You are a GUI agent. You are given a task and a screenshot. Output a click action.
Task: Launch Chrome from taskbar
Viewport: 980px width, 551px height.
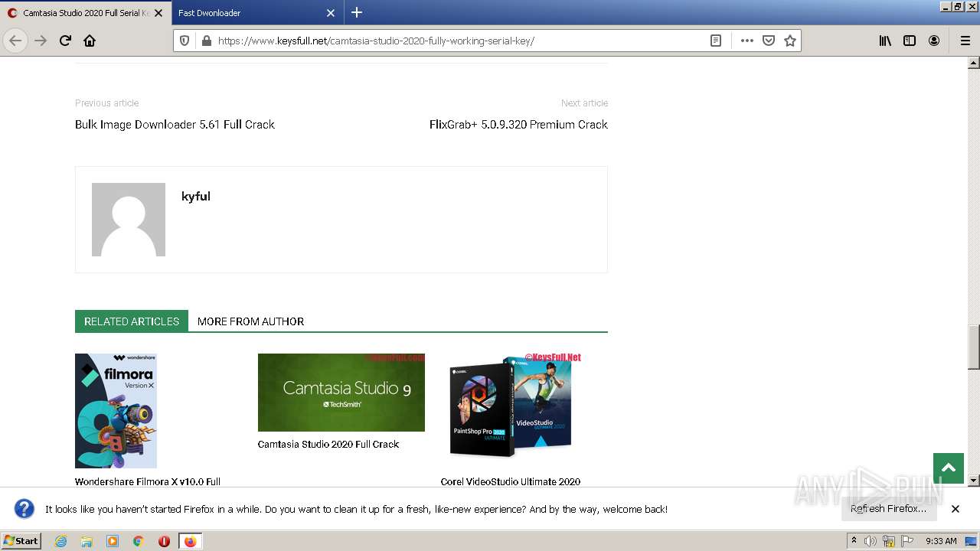point(139,541)
